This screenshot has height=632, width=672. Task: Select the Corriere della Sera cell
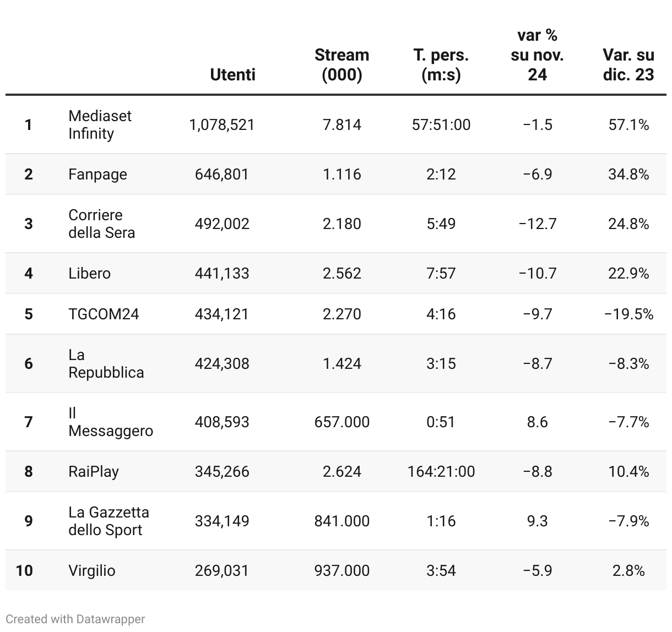[x=101, y=224]
